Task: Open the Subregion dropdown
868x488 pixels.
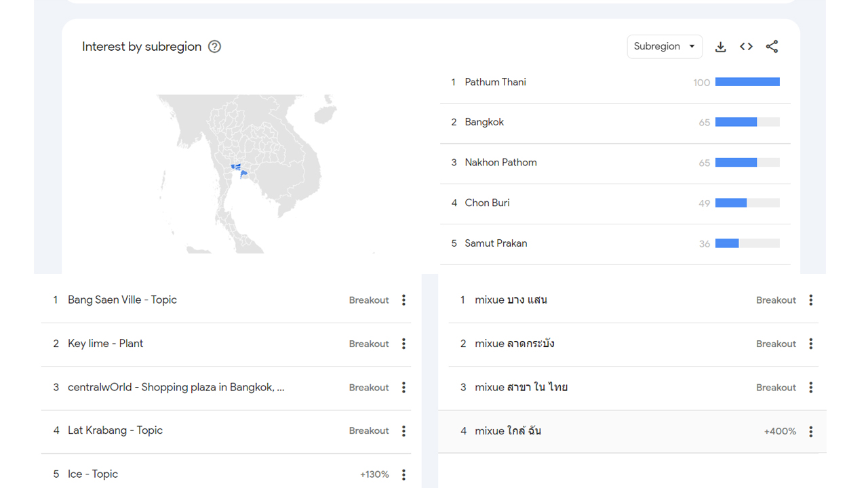Action: coord(664,47)
